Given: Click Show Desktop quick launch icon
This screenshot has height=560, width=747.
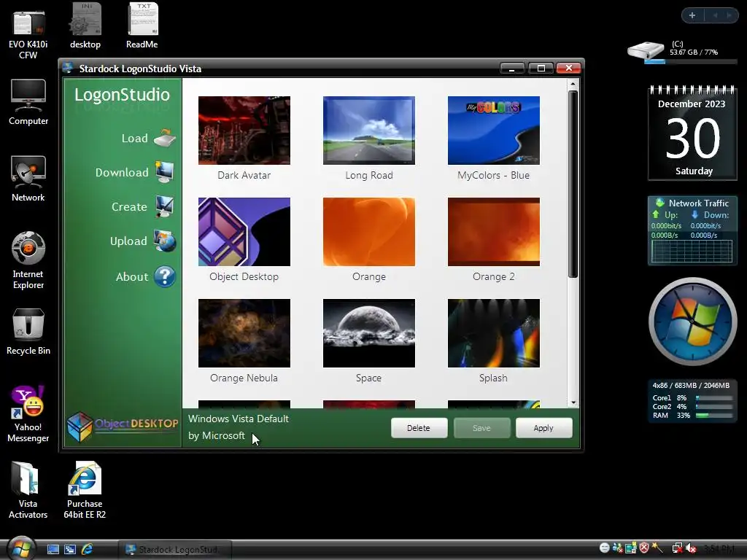Looking at the screenshot, I should pos(53,550).
